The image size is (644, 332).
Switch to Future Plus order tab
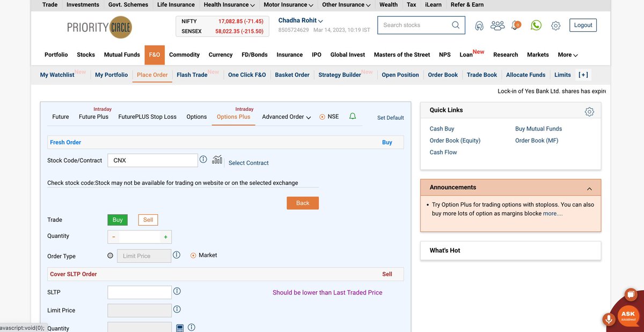pos(93,117)
